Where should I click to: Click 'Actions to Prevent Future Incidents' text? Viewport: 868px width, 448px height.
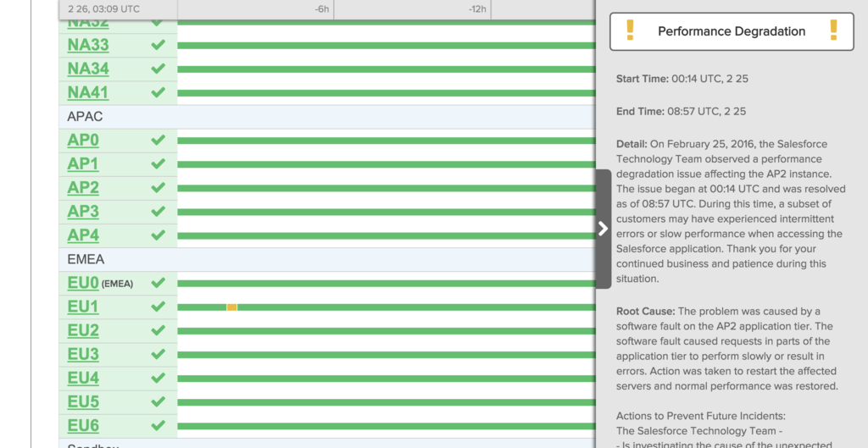pos(701,415)
